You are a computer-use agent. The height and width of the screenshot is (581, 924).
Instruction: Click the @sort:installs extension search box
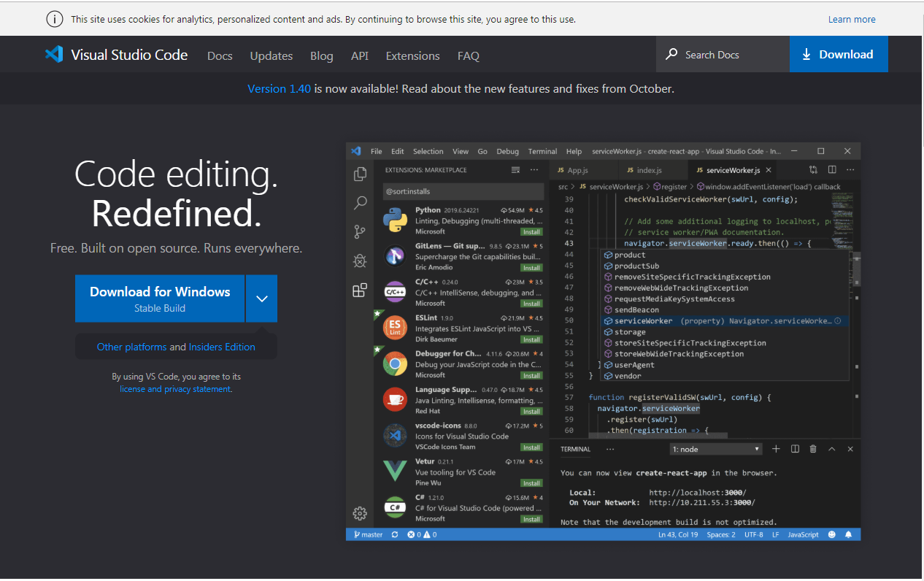[x=462, y=192]
